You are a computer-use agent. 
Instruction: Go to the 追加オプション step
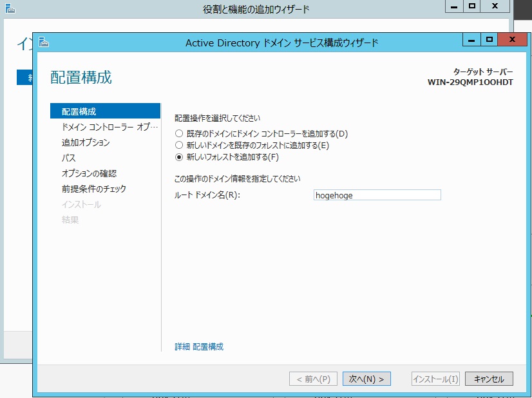point(86,142)
